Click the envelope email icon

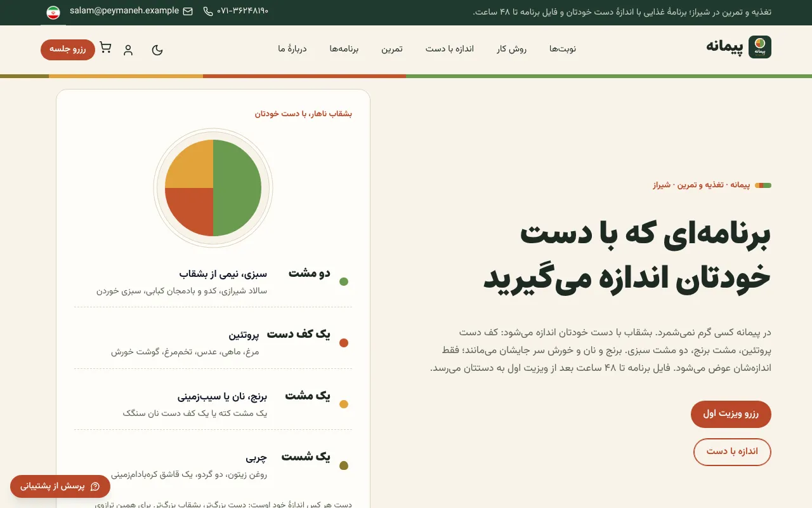click(188, 11)
